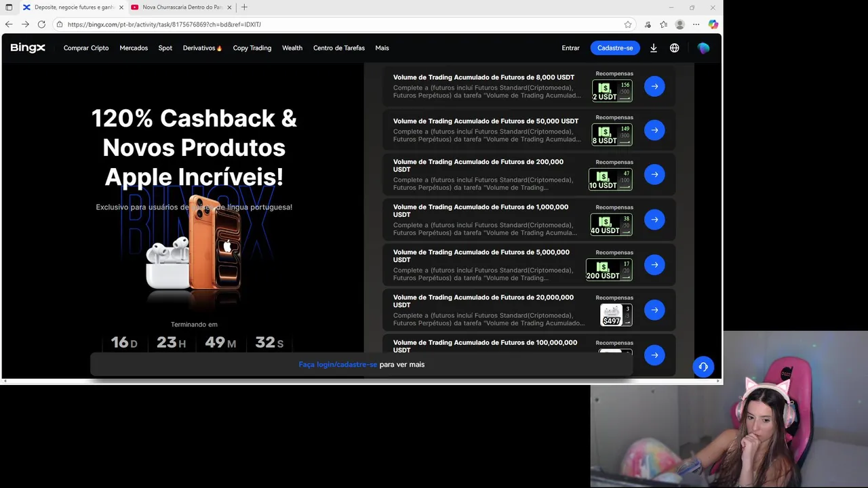Open a new browser tab

(244, 7)
